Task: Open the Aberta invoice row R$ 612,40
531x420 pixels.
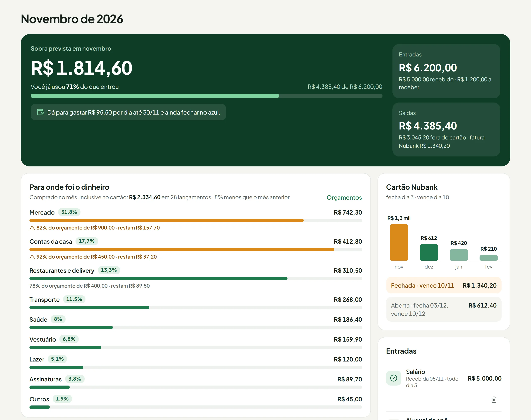Action: point(444,309)
